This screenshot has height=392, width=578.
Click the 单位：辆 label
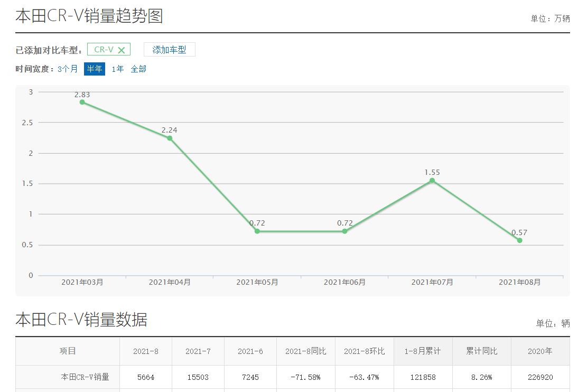coord(553,323)
